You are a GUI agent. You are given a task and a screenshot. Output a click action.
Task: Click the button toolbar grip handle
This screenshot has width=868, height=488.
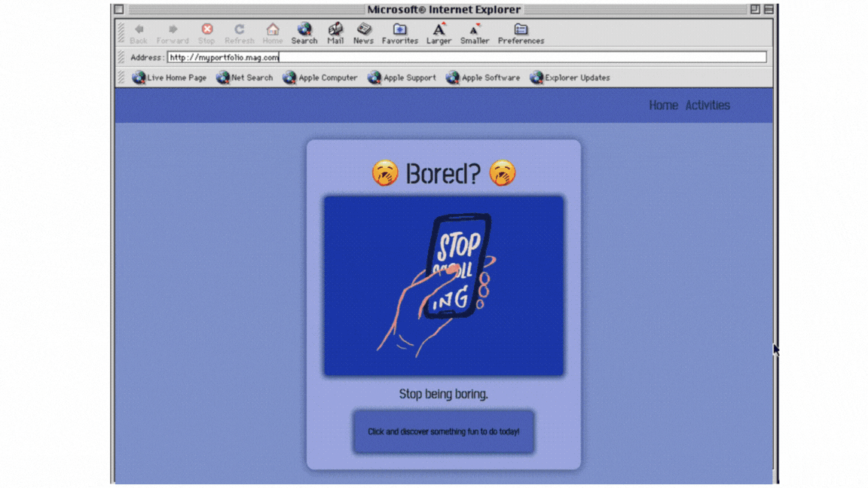pyautogui.click(x=121, y=33)
